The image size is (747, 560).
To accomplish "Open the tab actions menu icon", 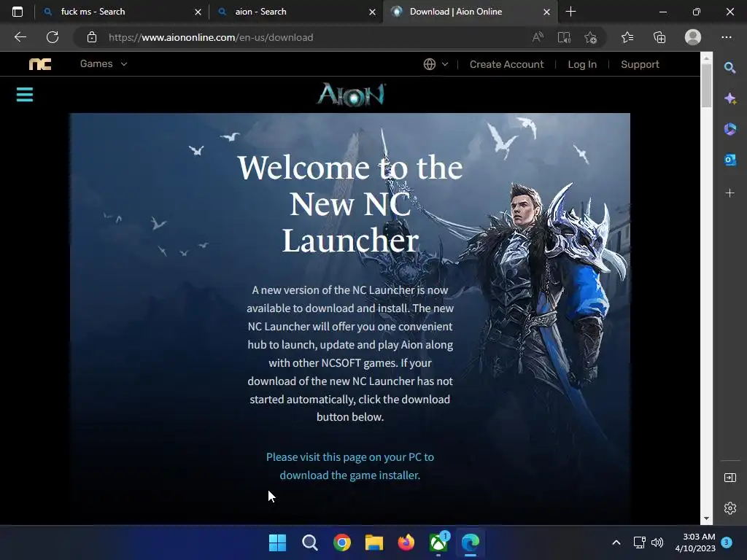I will 18,12.
